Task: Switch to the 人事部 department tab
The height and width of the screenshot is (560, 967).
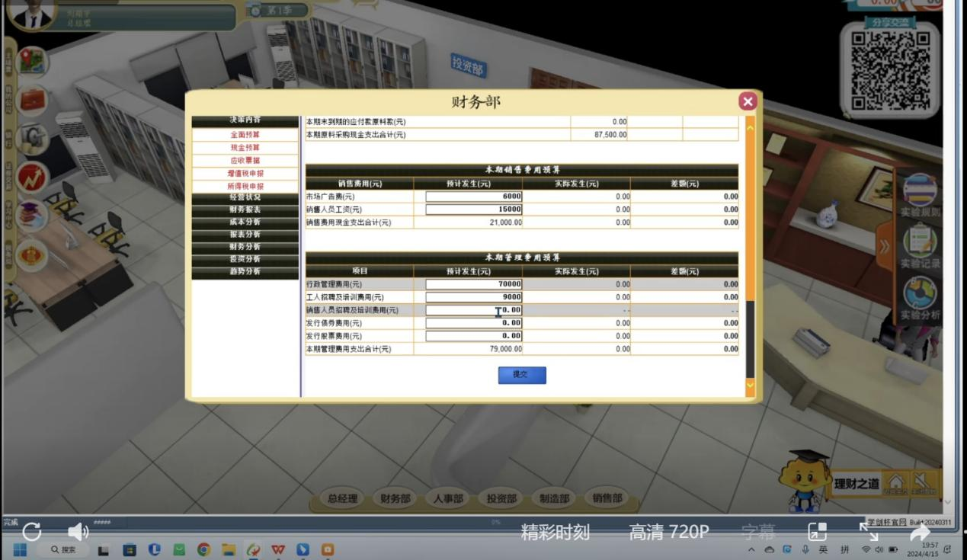Action: 448,498
